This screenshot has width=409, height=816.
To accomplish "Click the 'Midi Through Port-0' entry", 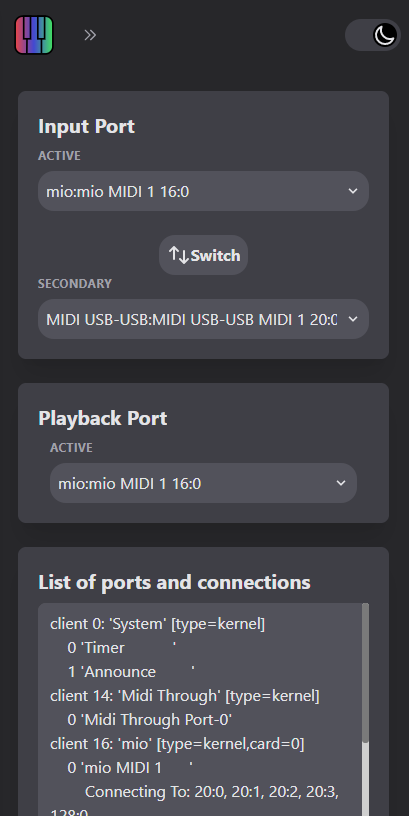I will tap(150, 720).
